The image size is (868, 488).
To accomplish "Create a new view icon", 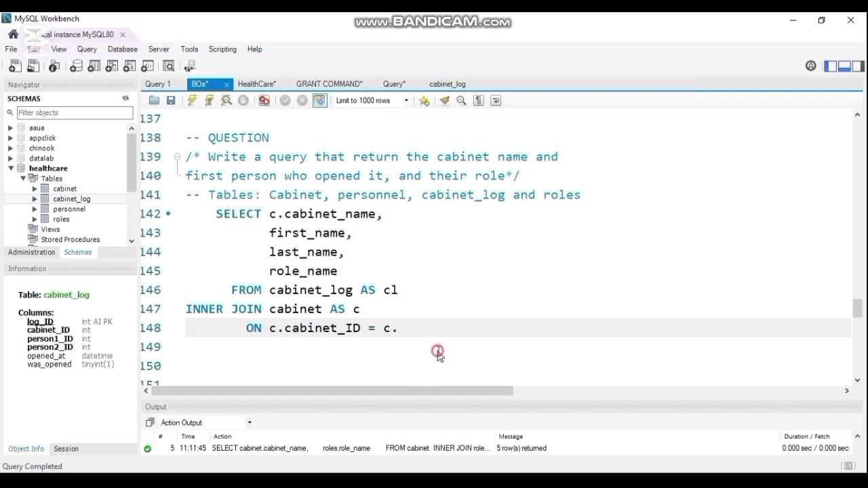I will click(112, 66).
